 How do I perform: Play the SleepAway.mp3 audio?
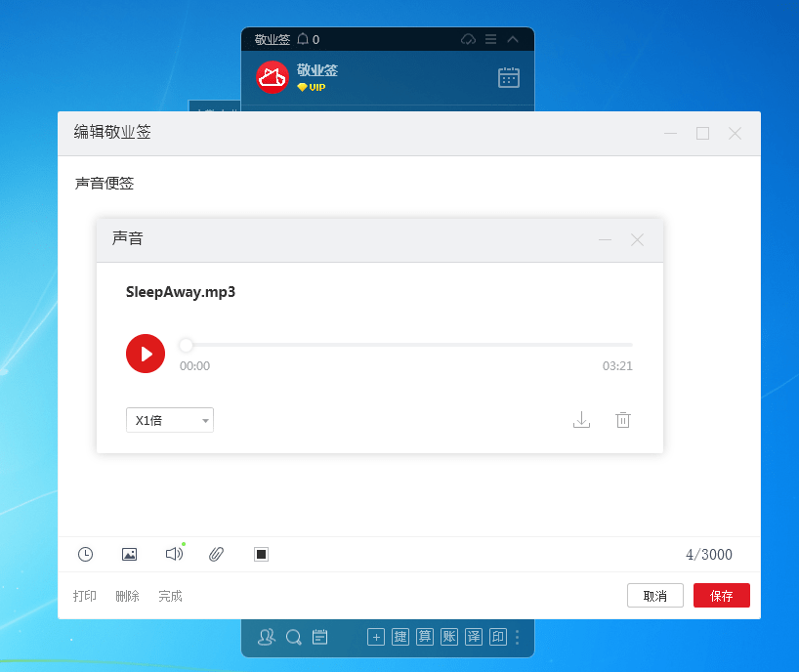pyautogui.click(x=146, y=354)
